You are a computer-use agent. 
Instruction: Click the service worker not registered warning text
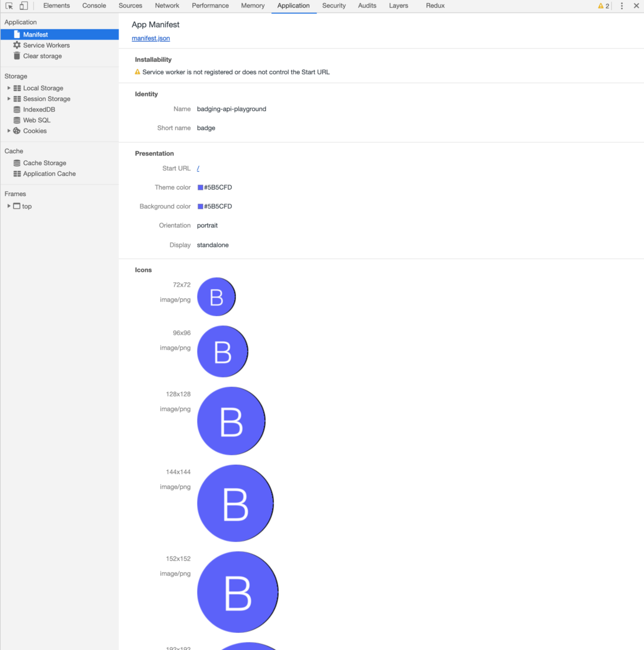click(x=236, y=72)
